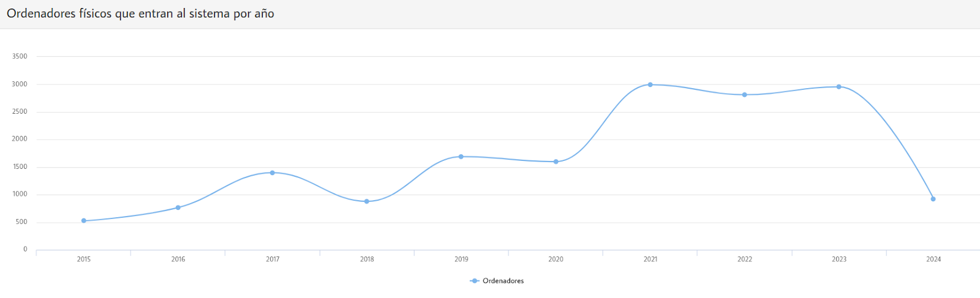
Task: Click the 2022 x-axis label
Action: [x=745, y=259]
